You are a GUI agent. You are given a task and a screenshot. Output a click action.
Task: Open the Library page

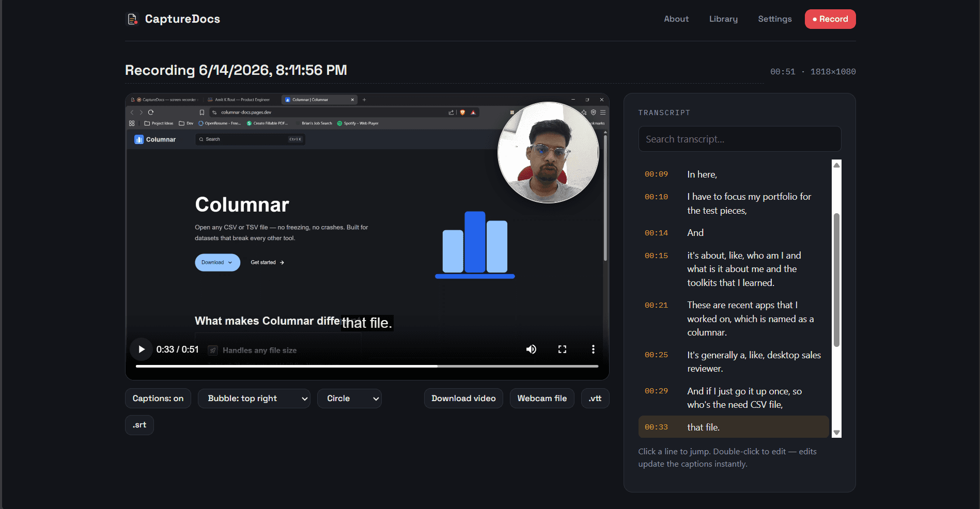tap(723, 19)
